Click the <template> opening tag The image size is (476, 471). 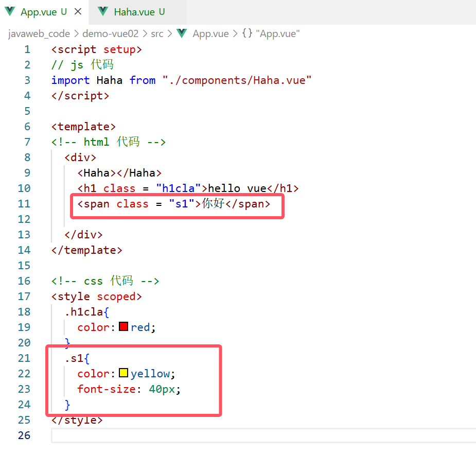83,127
